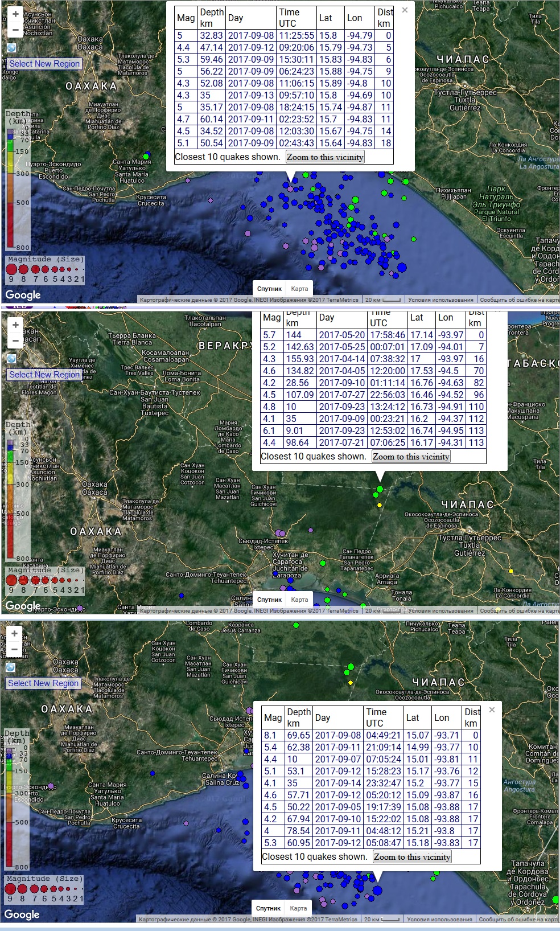Close the quake popup on the top map
The image size is (560, 931).
click(405, 10)
